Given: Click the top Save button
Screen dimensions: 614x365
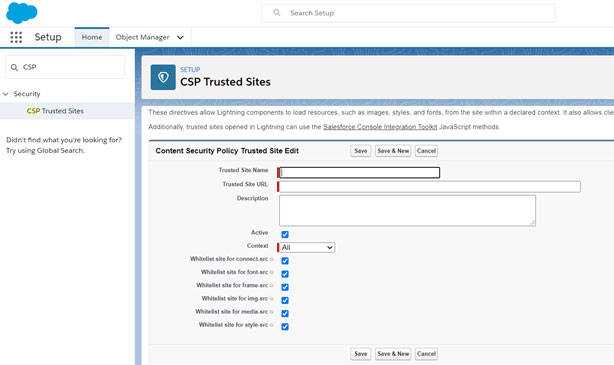Looking at the screenshot, I should pos(361,151).
